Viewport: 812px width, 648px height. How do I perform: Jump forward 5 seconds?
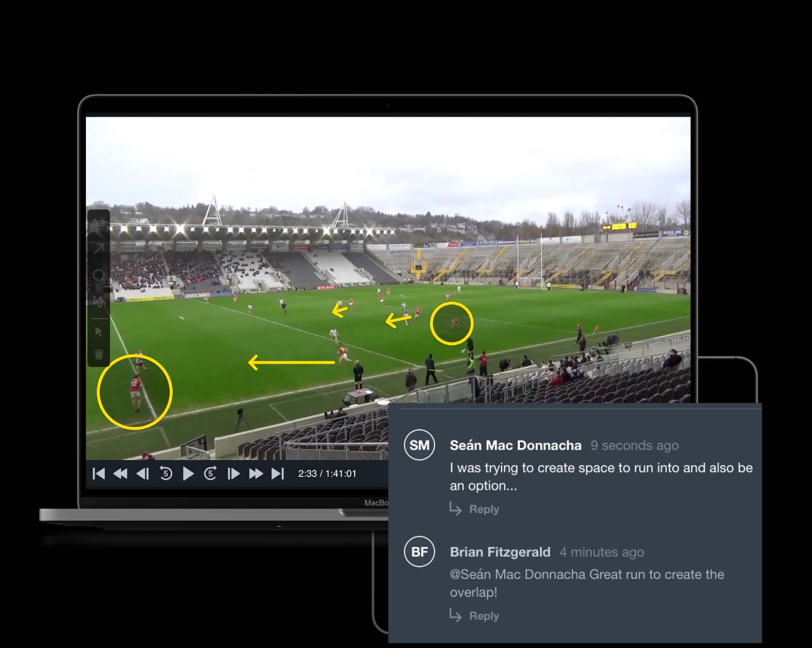(211, 474)
